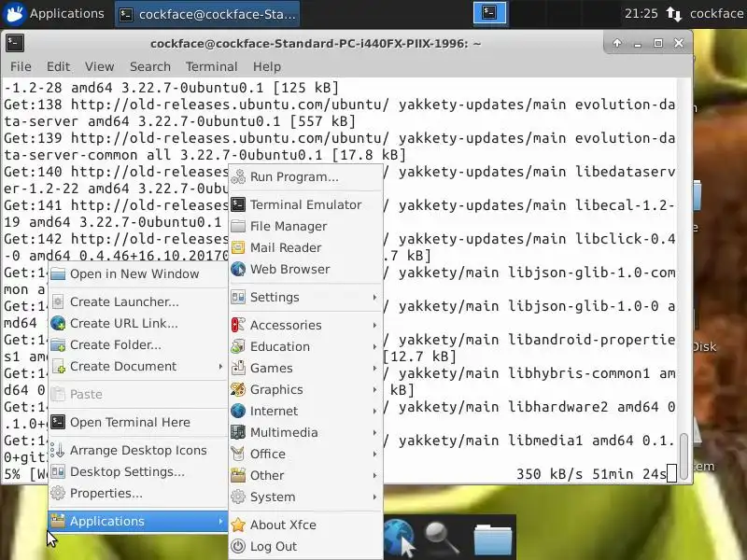Viewport: 747px width, 560px height.
Task: Click the Multimedia film icon
Action: (x=238, y=432)
